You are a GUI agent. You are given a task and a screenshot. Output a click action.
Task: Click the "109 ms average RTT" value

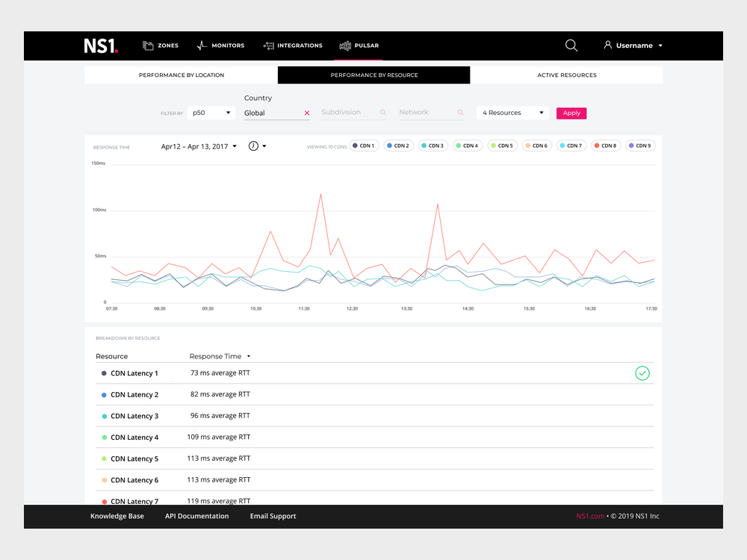click(219, 437)
